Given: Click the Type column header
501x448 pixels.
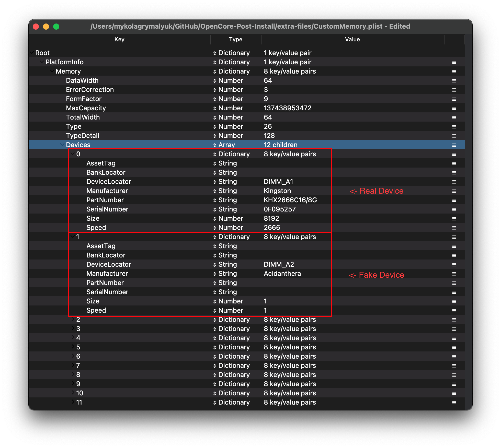Looking at the screenshot, I should pos(235,40).
